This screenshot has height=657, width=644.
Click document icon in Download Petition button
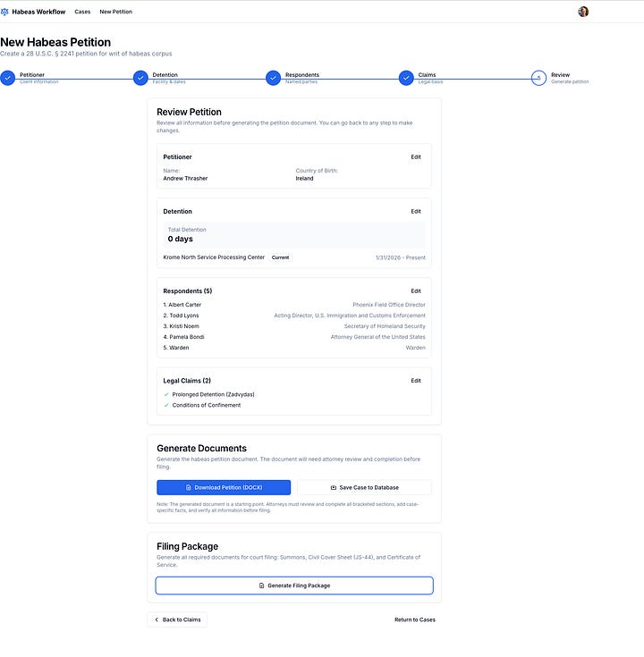188,487
